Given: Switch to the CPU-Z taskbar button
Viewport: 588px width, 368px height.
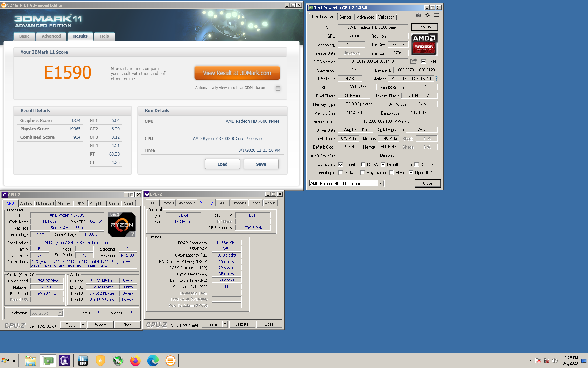Looking at the screenshot, I should (65, 361).
